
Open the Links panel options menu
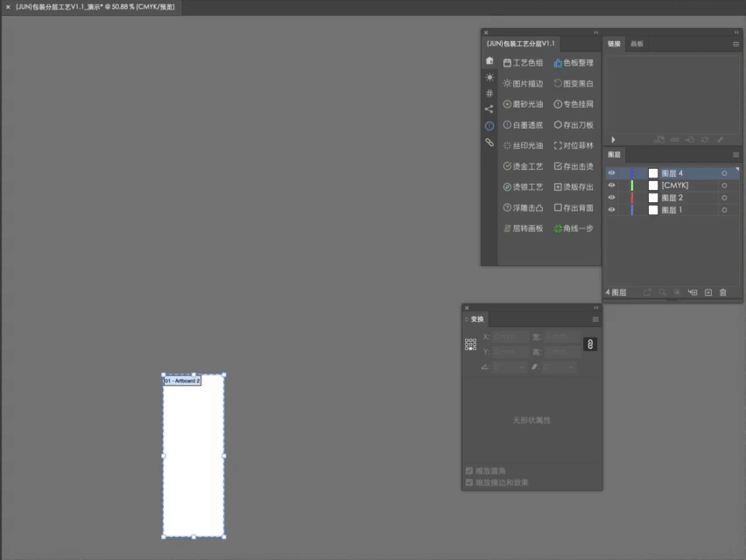click(x=735, y=45)
